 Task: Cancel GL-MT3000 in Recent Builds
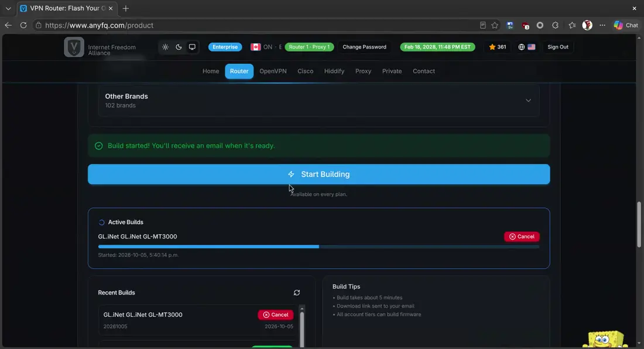click(x=276, y=314)
